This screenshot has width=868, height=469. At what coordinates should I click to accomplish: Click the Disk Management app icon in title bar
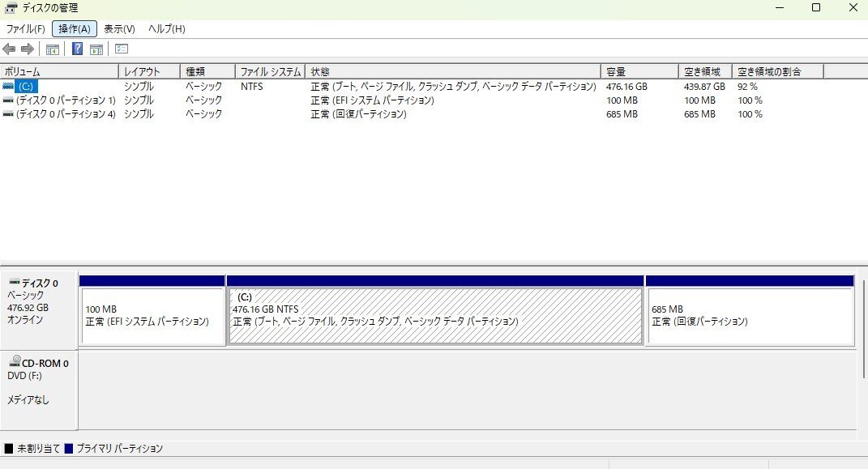click(11, 8)
